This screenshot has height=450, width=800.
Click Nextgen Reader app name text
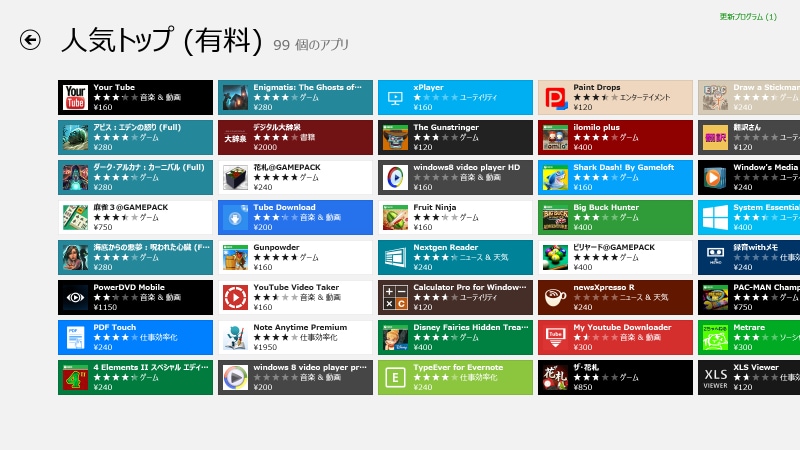point(445,247)
